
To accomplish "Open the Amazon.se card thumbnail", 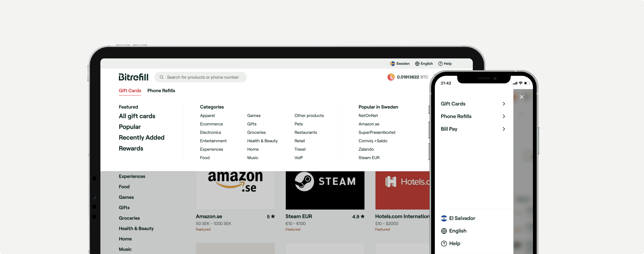I will click(x=235, y=190).
